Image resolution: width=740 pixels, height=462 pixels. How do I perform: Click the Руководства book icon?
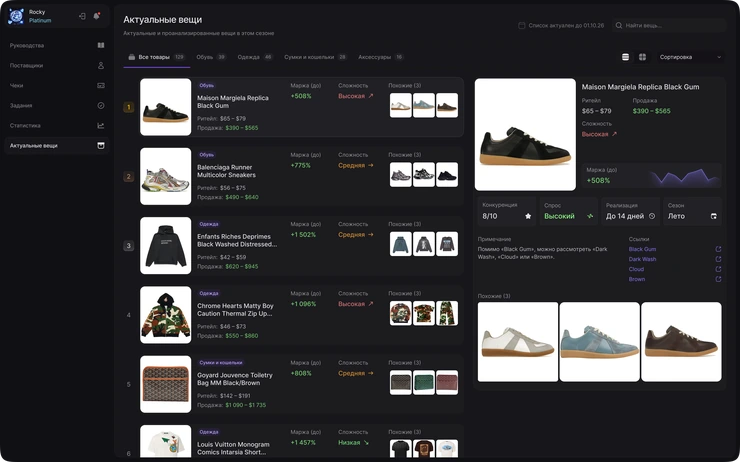101,45
